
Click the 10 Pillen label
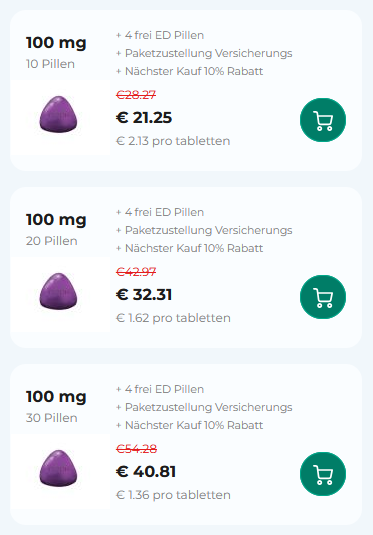[x=51, y=64]
